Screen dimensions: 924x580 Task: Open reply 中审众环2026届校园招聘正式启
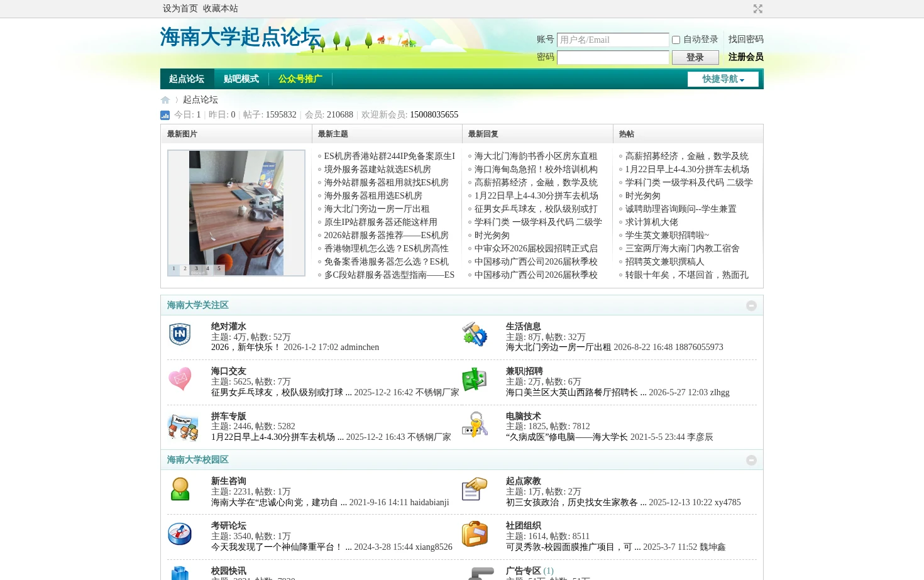(x=536, y=248)
